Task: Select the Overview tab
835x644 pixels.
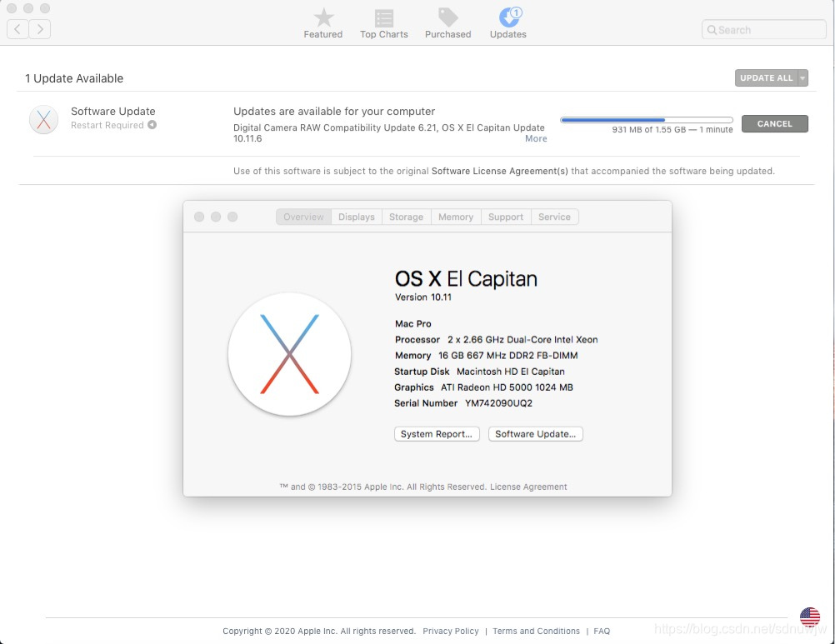Action: [303, 217]
